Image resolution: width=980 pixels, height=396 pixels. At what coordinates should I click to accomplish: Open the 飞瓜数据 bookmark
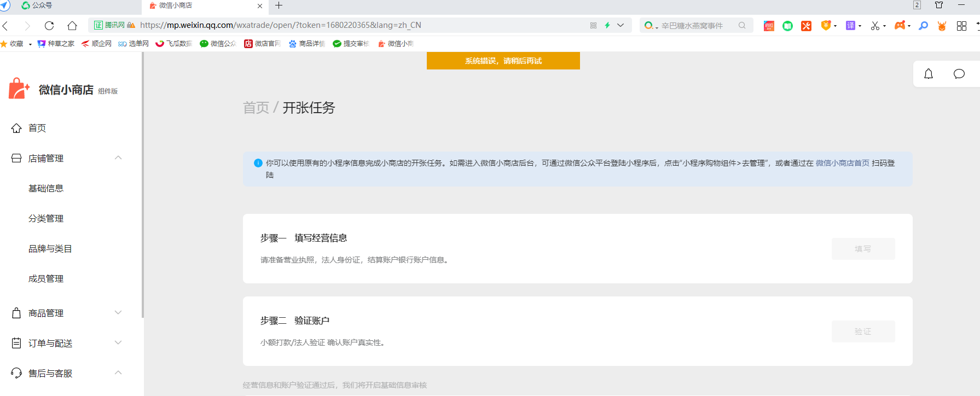174,44
